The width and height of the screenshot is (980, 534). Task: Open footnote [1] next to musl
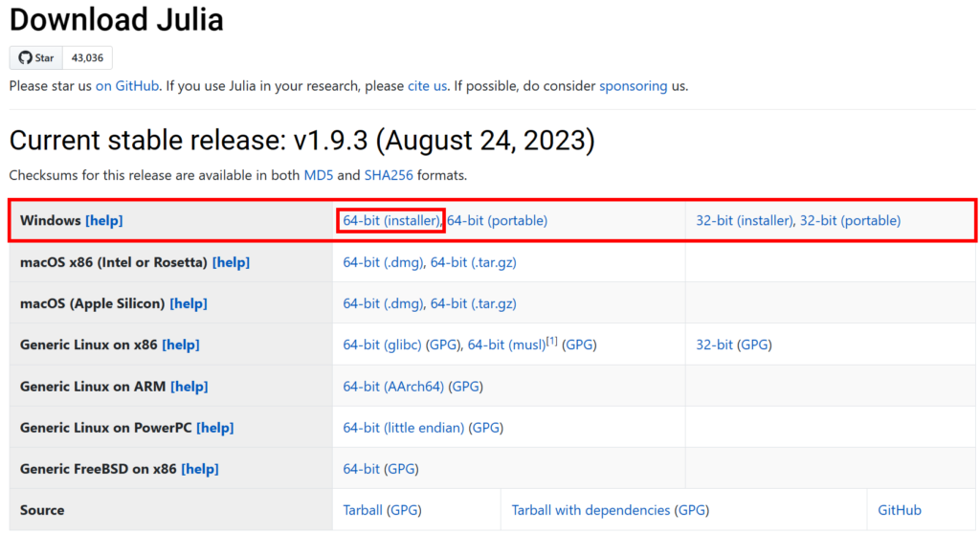[551, 341]
